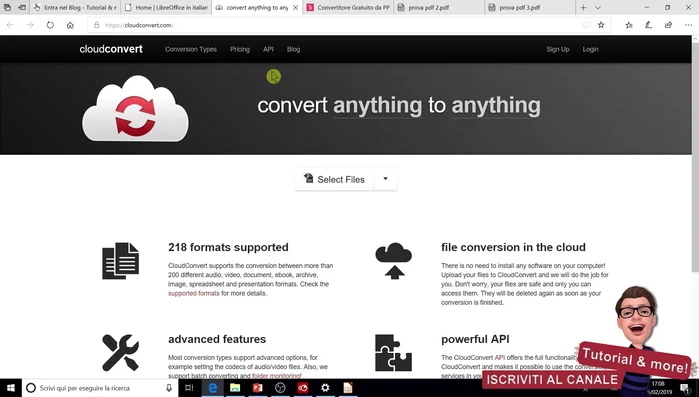699x397 pixels.
Task: Click the documents formats supported icon
Action: (120, 261)
